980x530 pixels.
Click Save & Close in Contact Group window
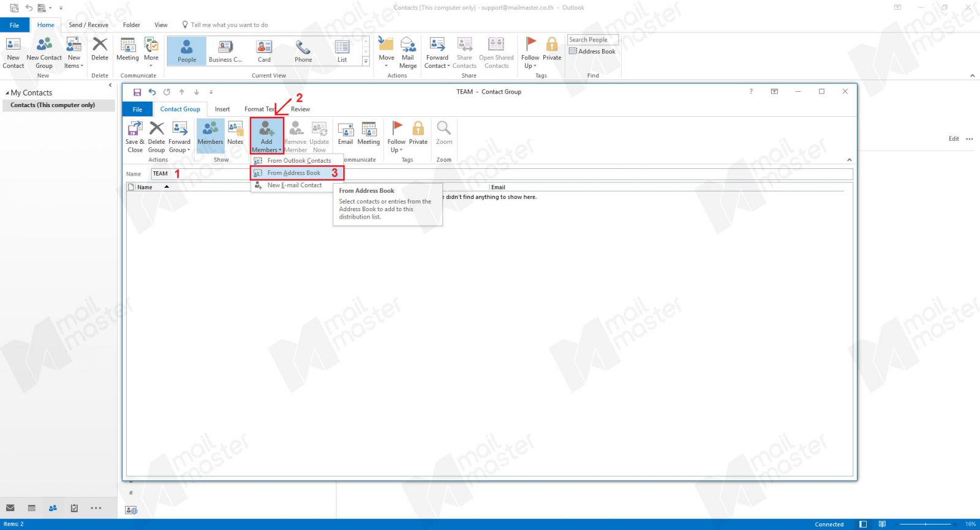135,136
